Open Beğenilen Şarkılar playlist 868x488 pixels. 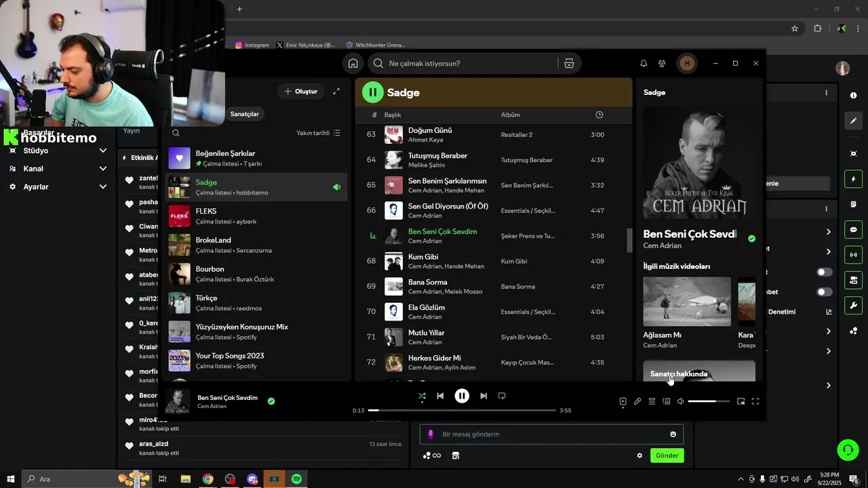pos(256,159)
